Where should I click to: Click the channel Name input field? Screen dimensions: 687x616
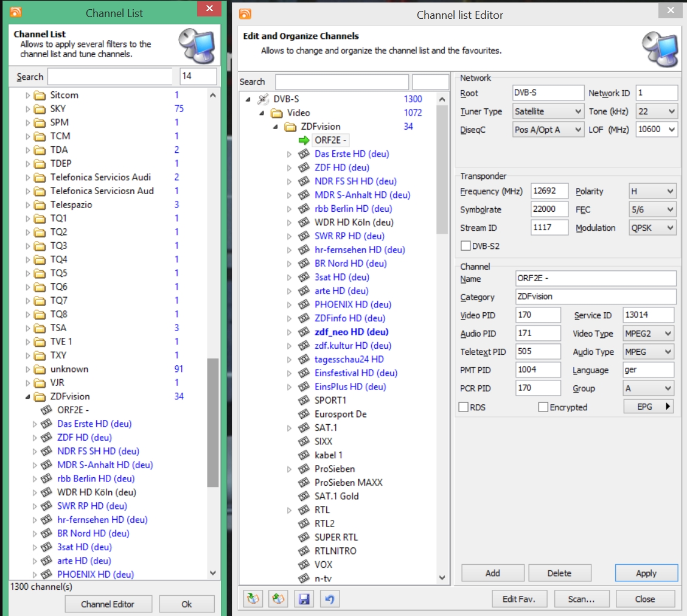[595, 279]
